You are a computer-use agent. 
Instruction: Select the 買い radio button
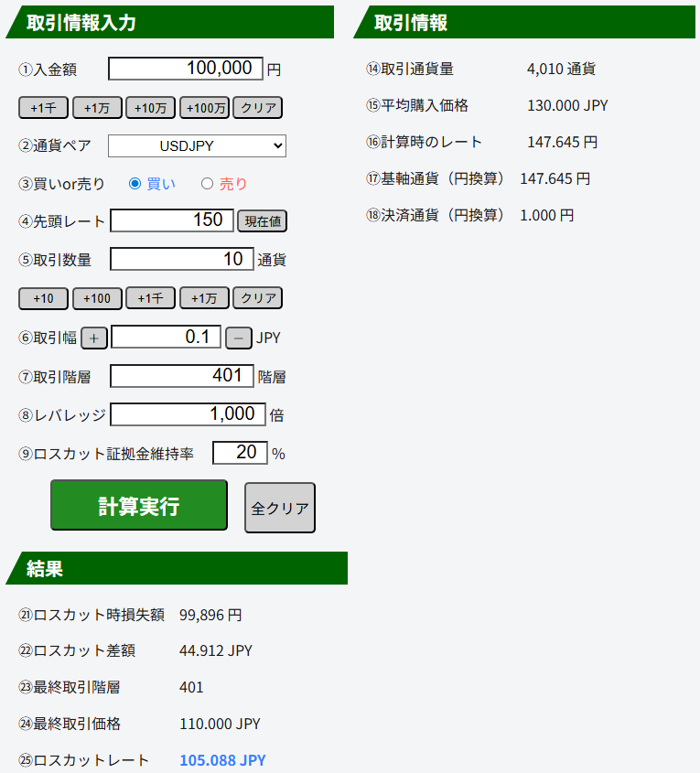click(x=135, y=184)
